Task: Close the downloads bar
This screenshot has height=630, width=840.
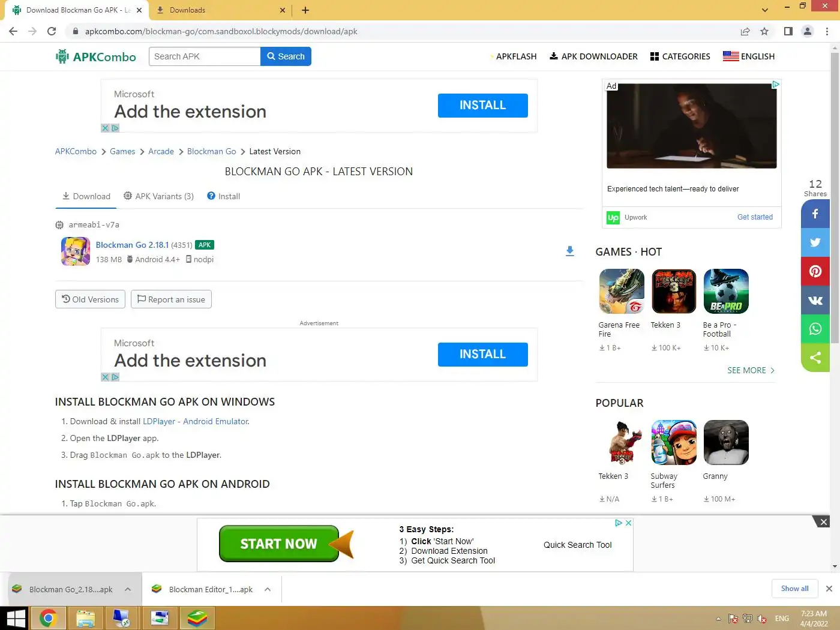Action: click(x=829, y=589)
